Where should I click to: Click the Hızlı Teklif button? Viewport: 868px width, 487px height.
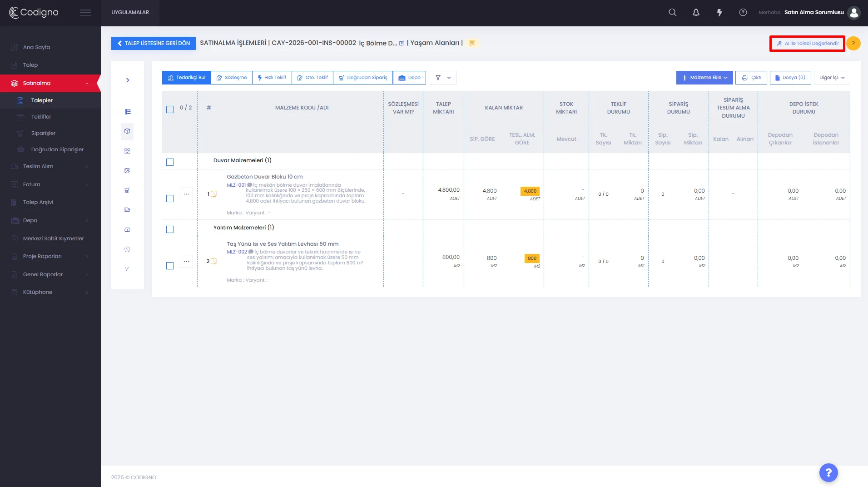tap(272, 78)
